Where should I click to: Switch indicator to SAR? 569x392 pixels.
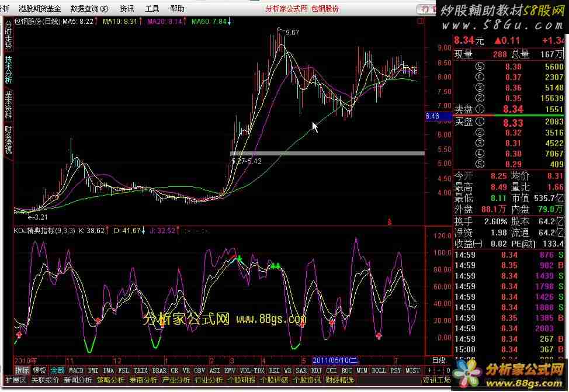[x=301, y=370]
